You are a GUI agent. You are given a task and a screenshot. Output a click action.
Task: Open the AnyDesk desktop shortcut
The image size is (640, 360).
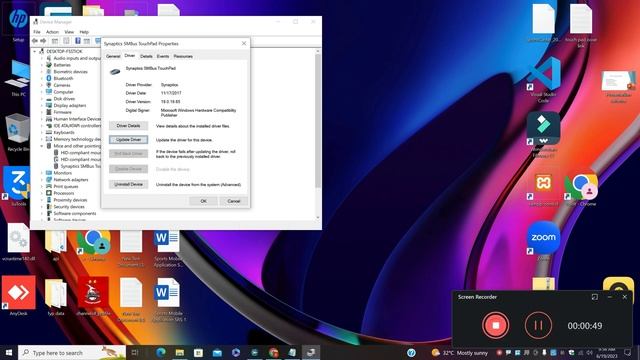(x=18, y=296)
